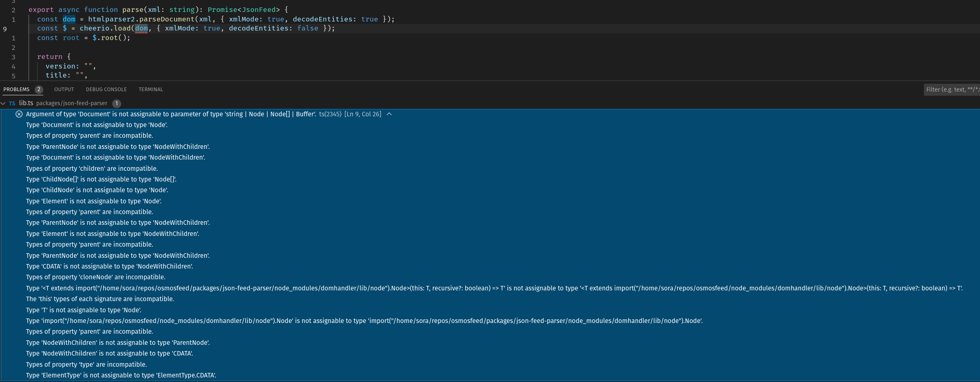Select the 'Type CDATA is not assignable' message
The width and height of the screenshot is (980, 382).
tap(109, 266)
